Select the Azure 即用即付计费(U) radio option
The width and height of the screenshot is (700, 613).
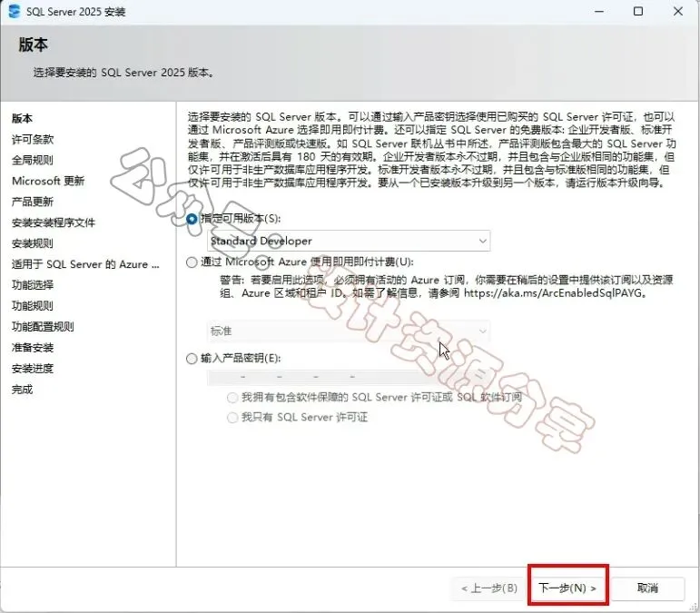click(x=192, y=262)
